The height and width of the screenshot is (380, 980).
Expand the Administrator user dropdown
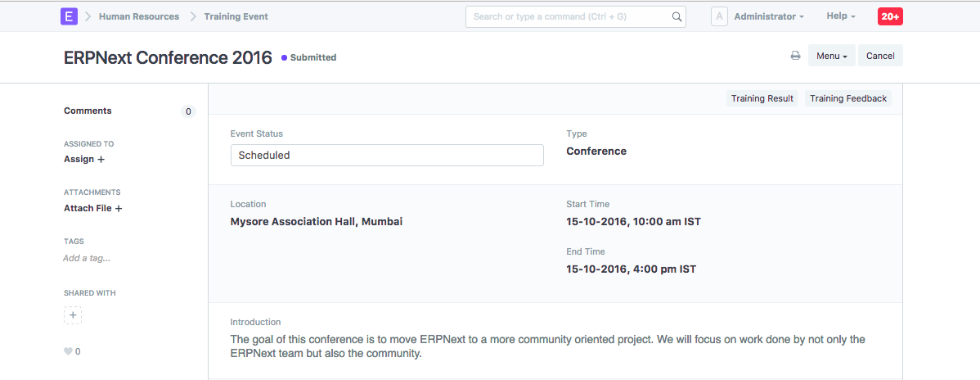(768, 16)
